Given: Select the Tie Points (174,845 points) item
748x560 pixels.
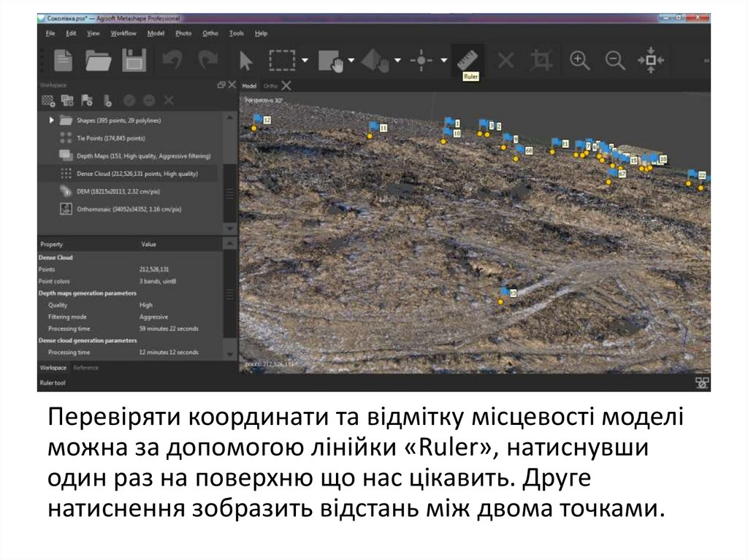Looking at the screenshot, I should tap(111, 138).
